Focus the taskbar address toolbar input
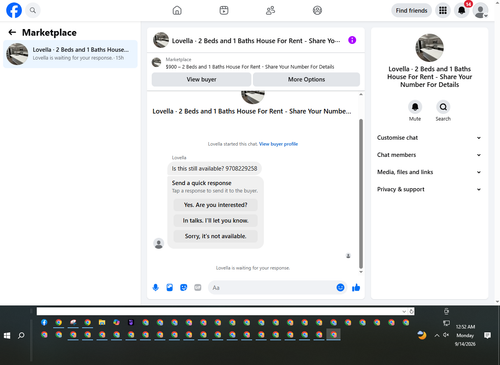The width and height of the screenshot is (500, 365). point(219,312)
